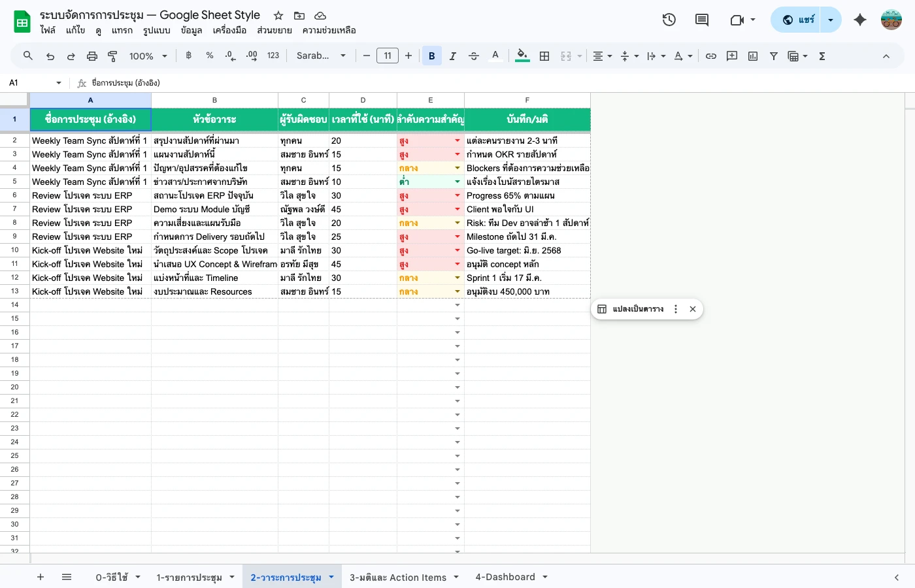The image size is (915, 588).
Task: Toggle strikethrough formatting
Action: (474, 56)
